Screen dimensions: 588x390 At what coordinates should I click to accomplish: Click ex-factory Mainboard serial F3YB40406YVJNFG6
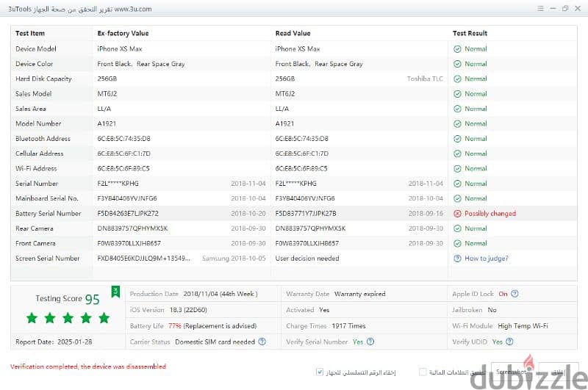[x=127, y=198]
